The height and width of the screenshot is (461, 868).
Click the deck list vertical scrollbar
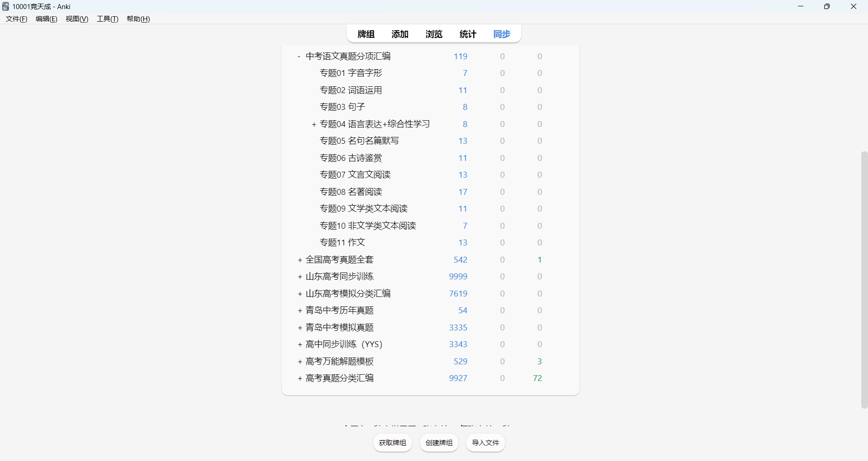click(x=864, y=280)
